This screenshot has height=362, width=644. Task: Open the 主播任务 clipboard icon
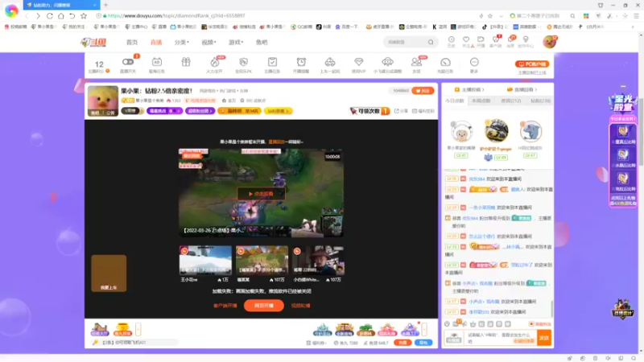[x=272, y=63]
